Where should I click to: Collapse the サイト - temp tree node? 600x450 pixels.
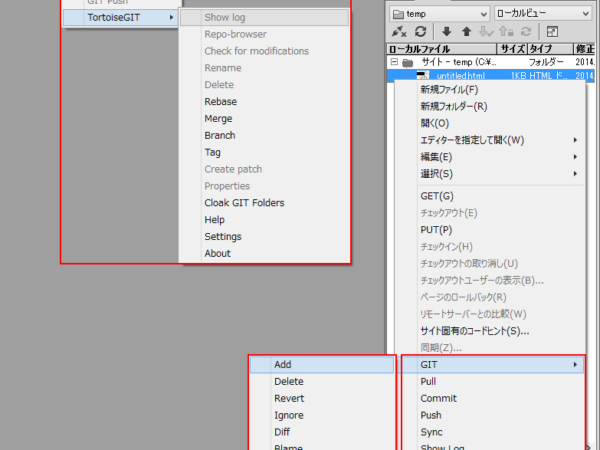pyautogui.click(x=394, y=62)
